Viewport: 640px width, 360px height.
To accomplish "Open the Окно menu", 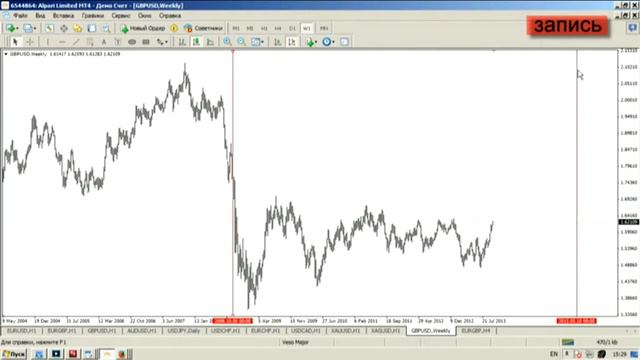I will pyautogui.click(x=144, y=16).
